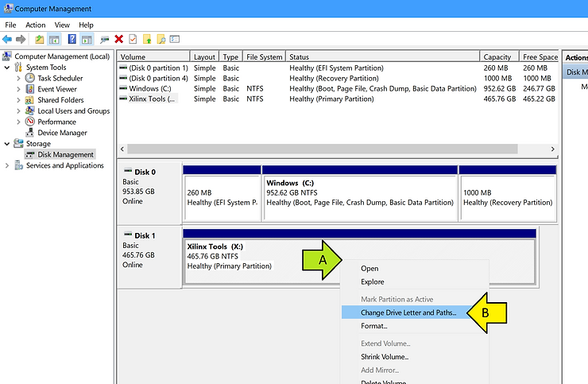588x384 pixels.
Task: Choose Open in the context menu
Action: point(369,269)
